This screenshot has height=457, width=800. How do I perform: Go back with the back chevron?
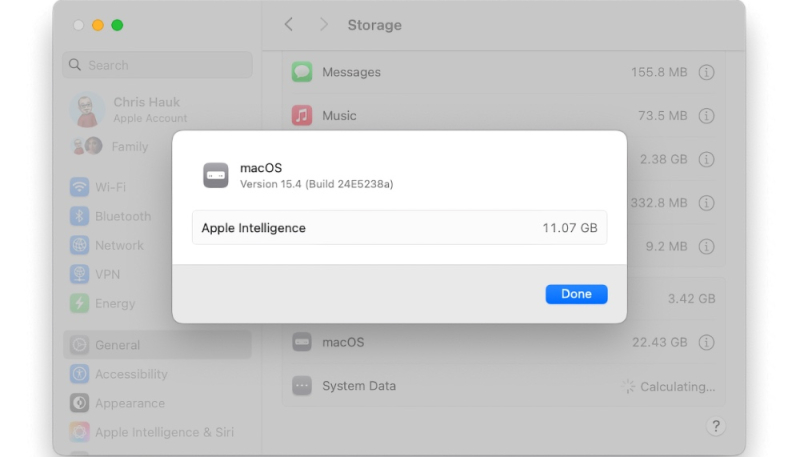point(289,25)
